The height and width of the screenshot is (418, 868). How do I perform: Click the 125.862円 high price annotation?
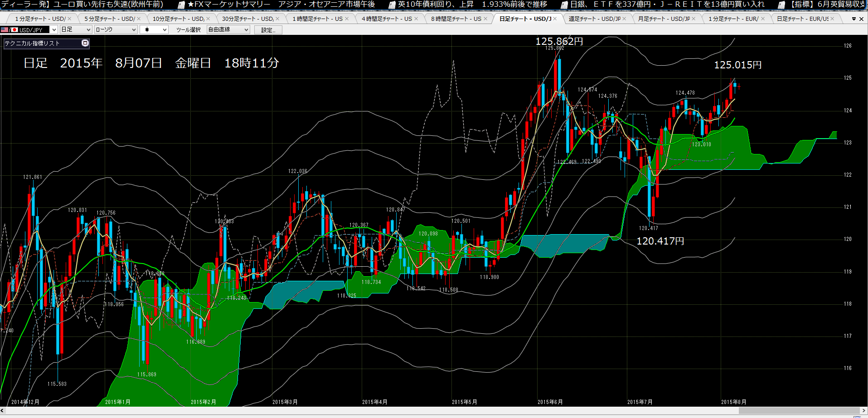pos(559,41)
